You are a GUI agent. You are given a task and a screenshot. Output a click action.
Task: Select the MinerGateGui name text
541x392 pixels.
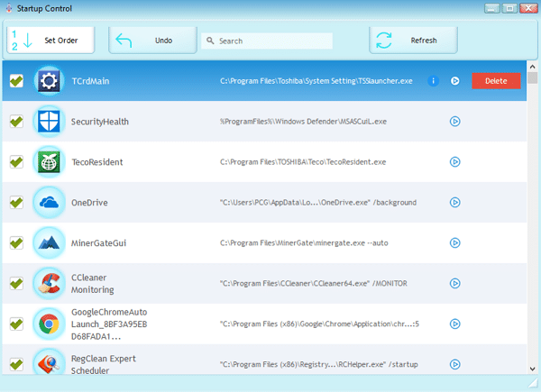[x=98, y=243]
